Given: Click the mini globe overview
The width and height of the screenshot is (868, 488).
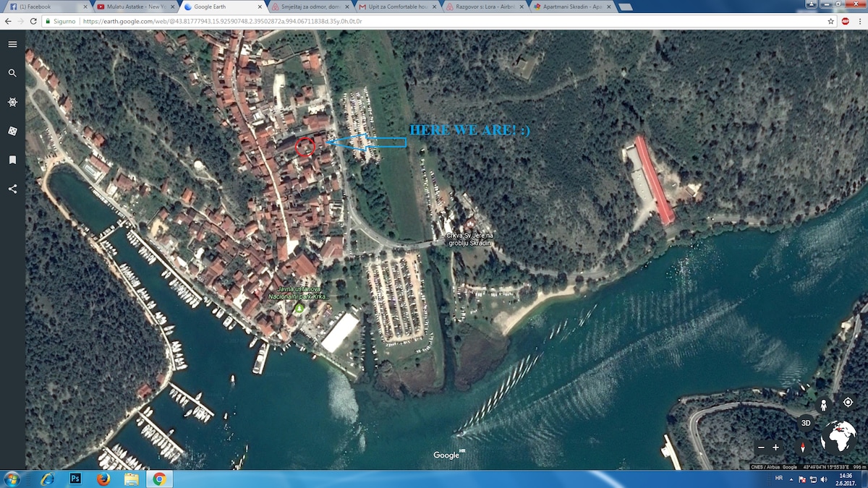Looking at the screenshot, I should (838, 437).
